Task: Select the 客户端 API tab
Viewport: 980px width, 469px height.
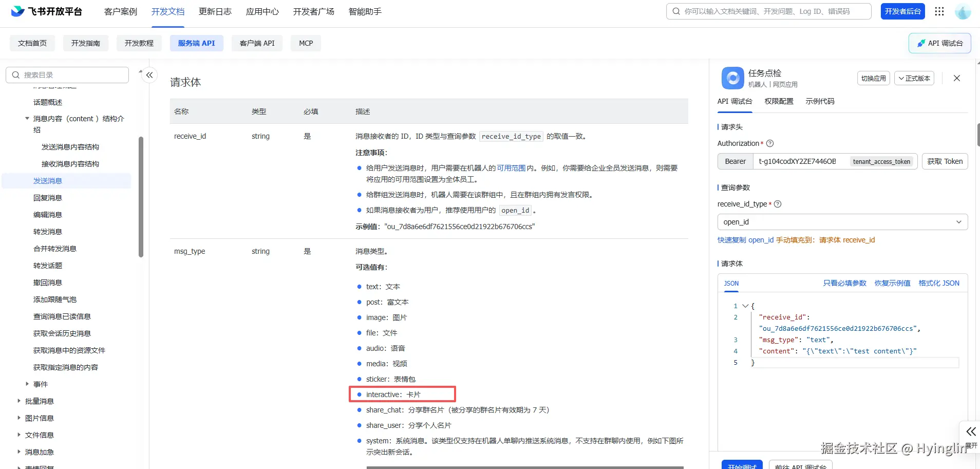Action: (x=257, y=43)
